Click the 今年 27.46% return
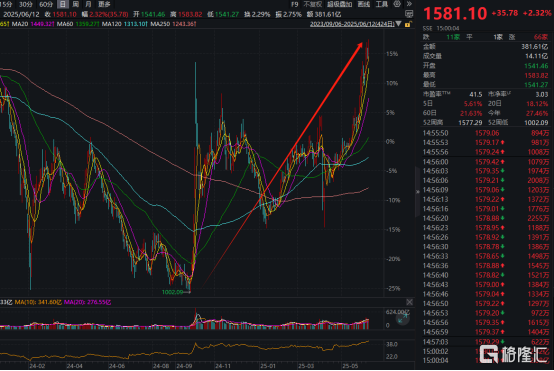 tap(537, 113)
